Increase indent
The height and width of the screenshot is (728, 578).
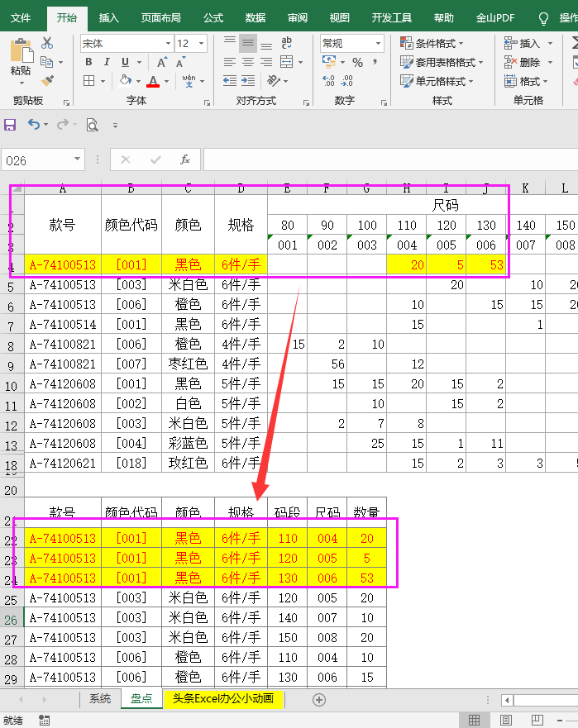(248, 81)
